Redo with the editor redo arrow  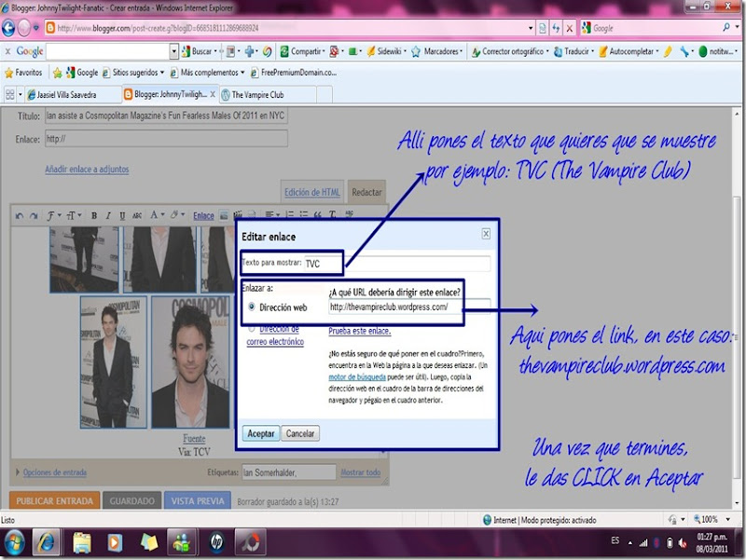click(x=34, y=216)
